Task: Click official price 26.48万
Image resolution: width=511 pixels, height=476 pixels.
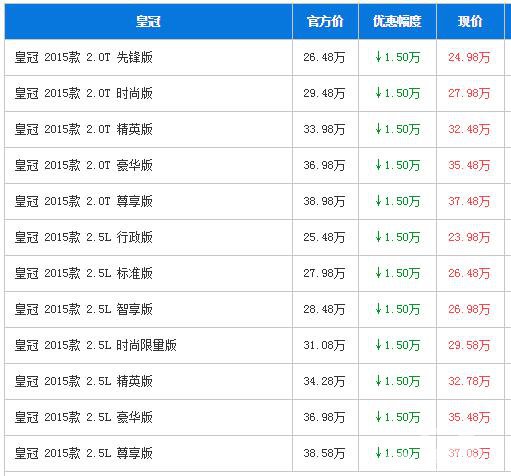Action: coord(324,57)
